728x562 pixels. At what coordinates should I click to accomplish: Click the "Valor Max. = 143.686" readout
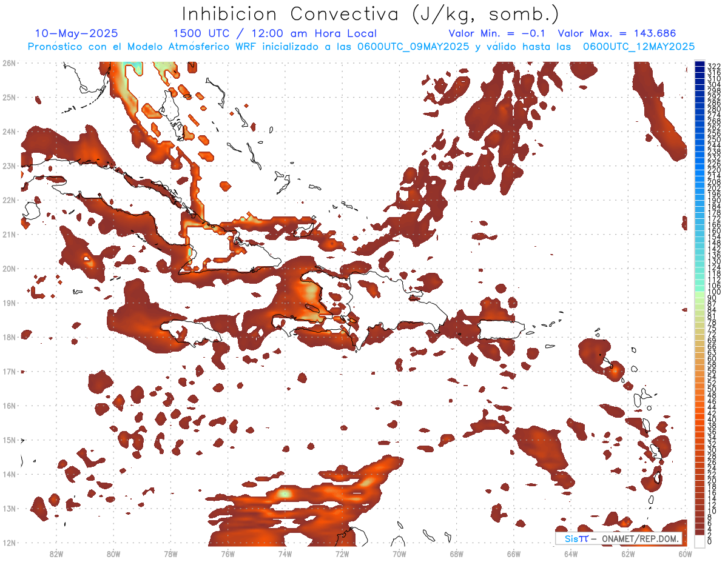[616, 34]
